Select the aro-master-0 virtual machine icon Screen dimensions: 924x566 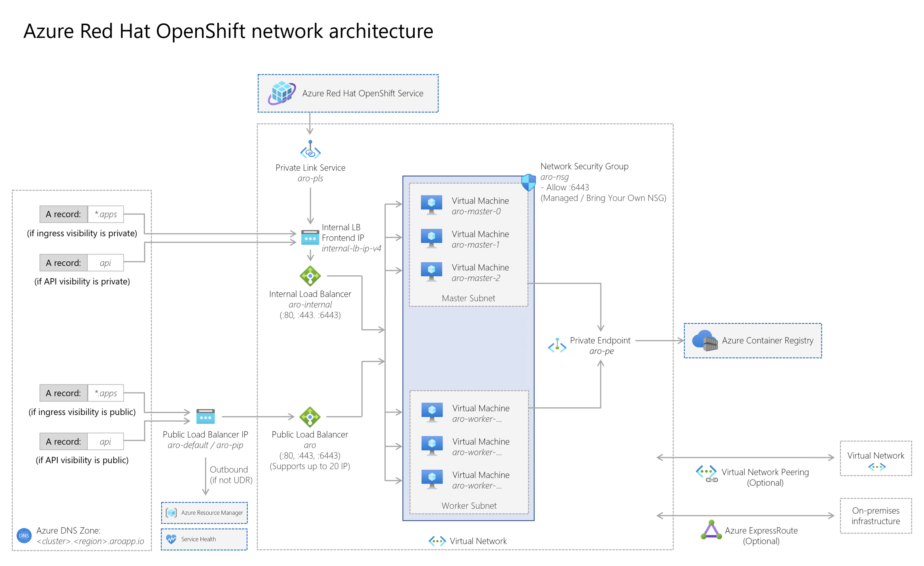coord(431,205)
